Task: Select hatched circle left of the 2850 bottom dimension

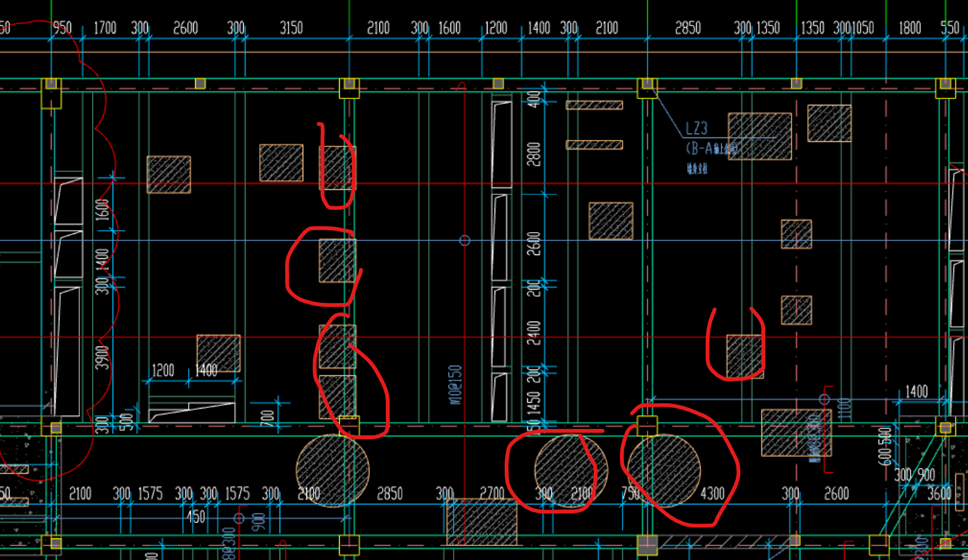Action: (x=333, y=471)
